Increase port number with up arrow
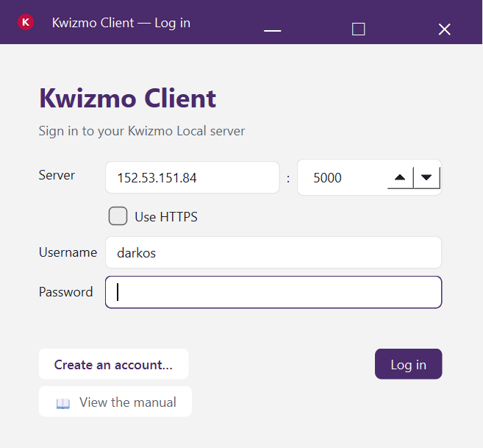The height and width of the screenshot is (448, 483). point(400,177)
